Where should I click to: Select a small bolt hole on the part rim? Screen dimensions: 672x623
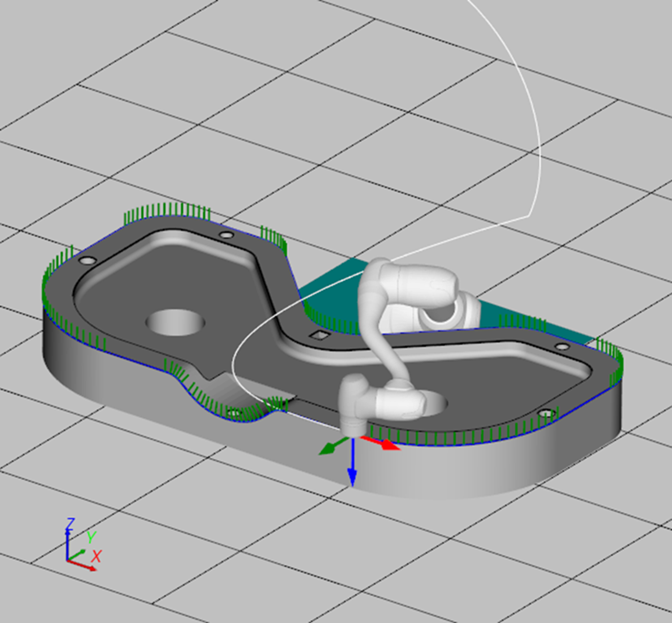pos(226,235)
